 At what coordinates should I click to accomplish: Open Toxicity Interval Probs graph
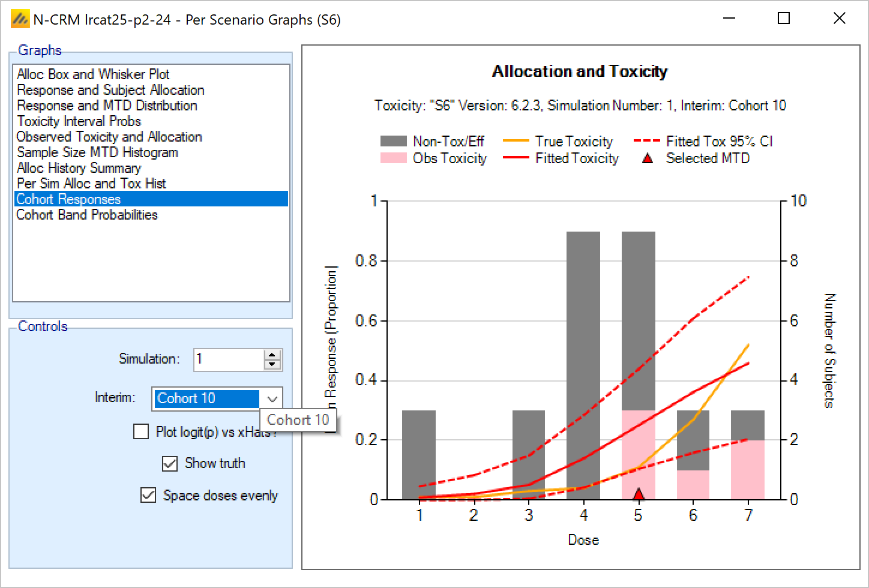(x=79, y=121)
